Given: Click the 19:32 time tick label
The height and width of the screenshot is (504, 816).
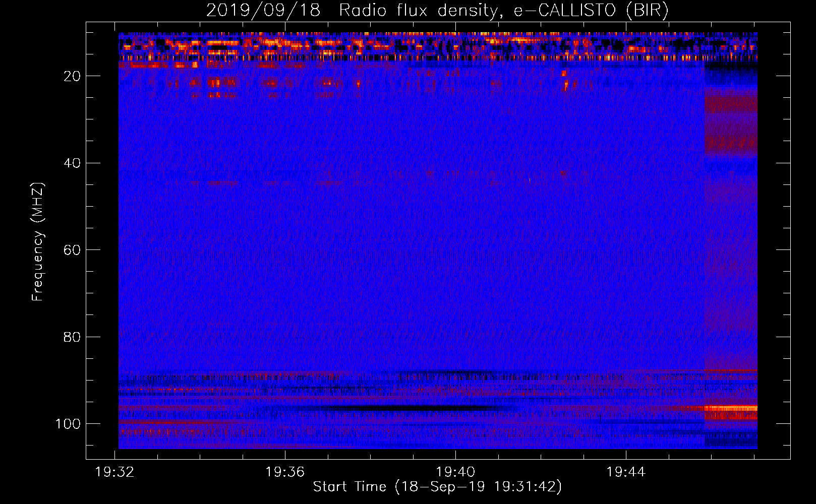Looking at the screenshot, I should (x=115, y=472).
